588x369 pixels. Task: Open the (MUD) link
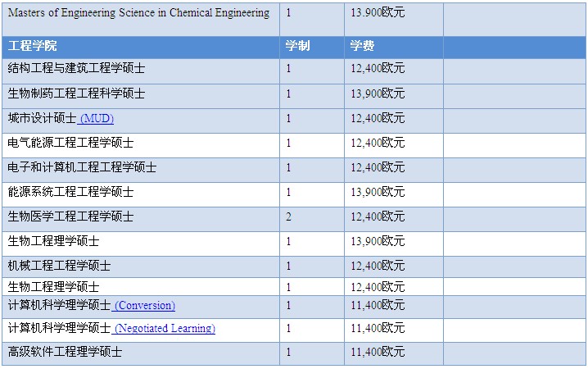(x=98, y=119)
